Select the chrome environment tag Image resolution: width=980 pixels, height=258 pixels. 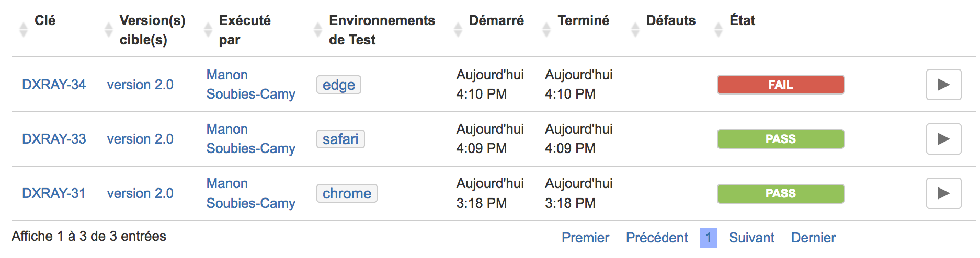coord(347,193)
